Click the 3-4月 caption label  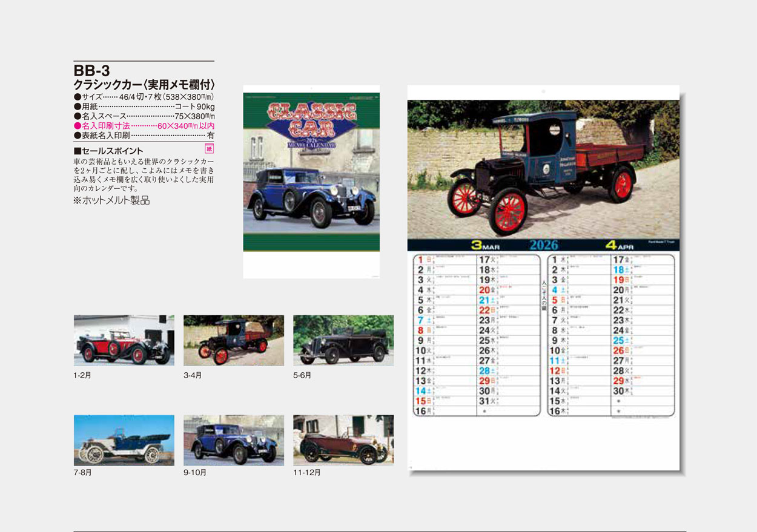[x=193, y=375]
